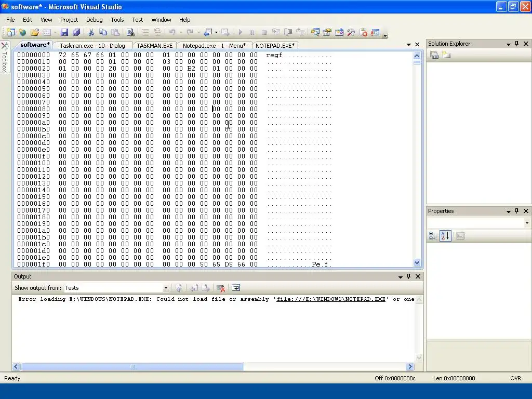The height and width of the screenshot is (399, 532).
Task: Click the Redo arrow icon
Action: tap(190, 32)
